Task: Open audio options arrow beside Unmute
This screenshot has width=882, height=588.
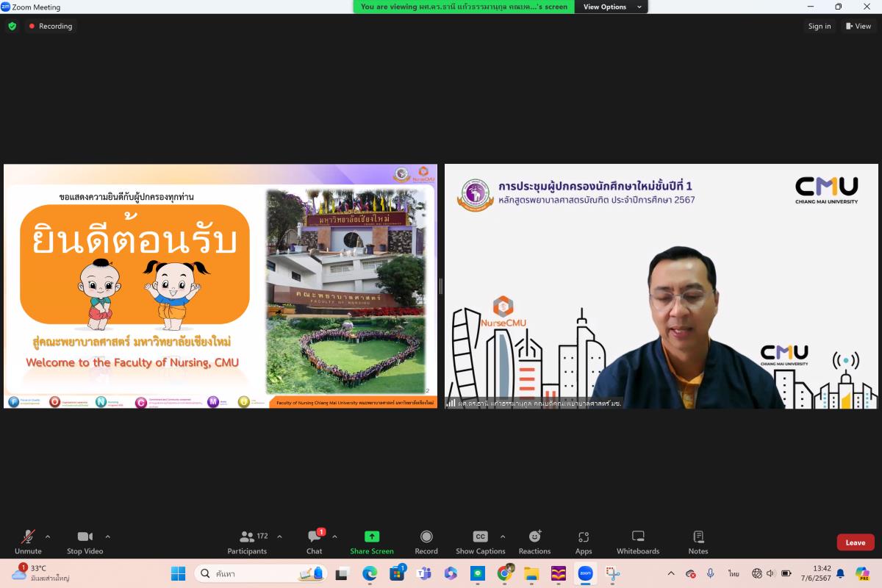Action: [48, 537]
